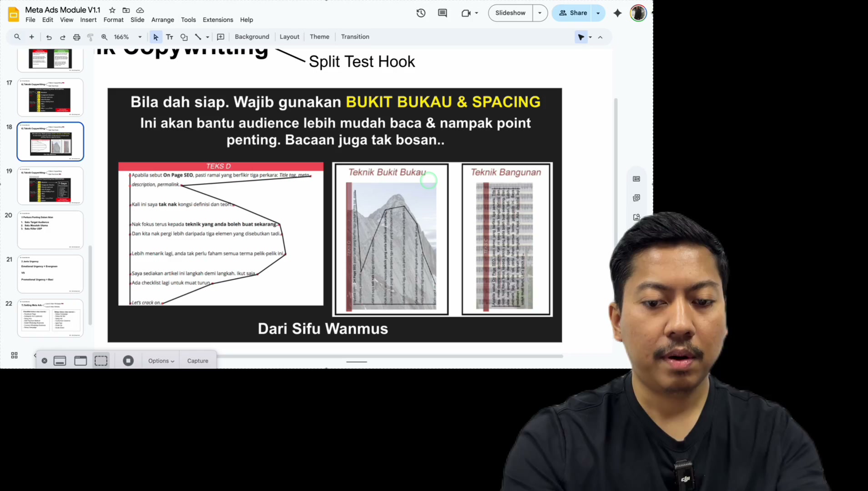Open the Transition panel

tap(355, 37)
